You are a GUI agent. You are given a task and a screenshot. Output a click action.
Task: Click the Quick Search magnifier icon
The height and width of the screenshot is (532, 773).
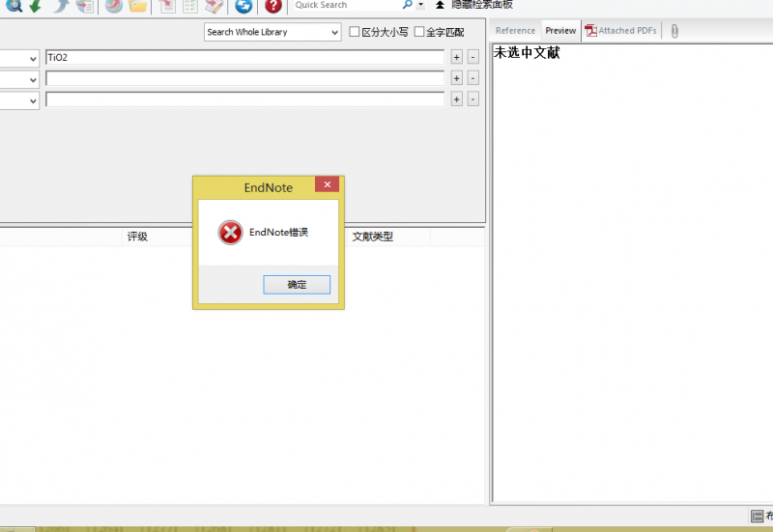(407, 5)
